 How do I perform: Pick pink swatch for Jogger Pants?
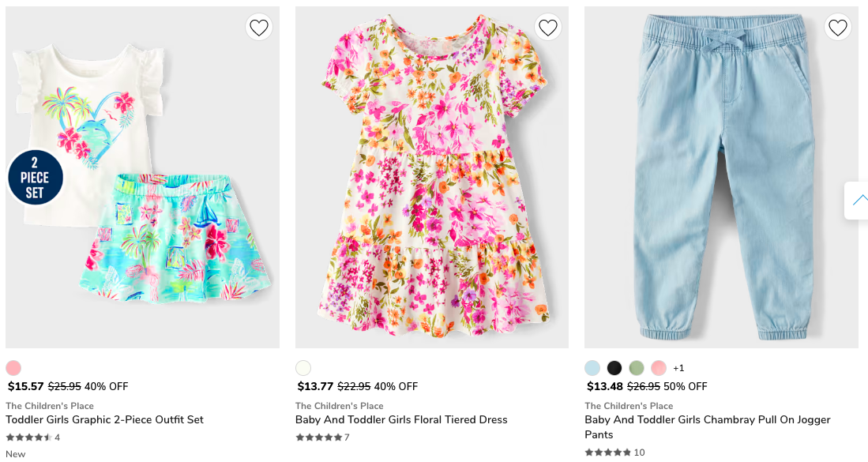[659, 368]
